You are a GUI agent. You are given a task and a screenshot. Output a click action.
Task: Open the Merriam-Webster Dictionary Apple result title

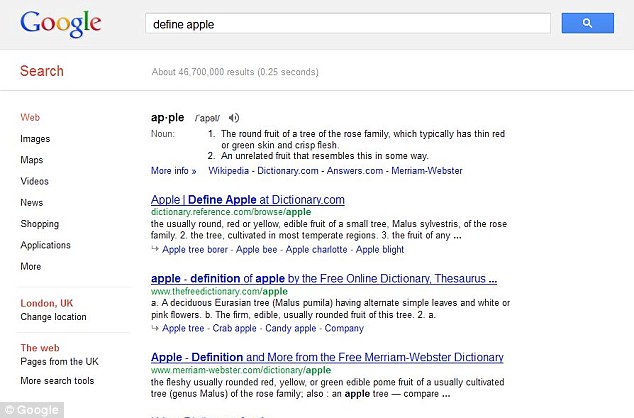pyautogui.click(x=327, y=357)
